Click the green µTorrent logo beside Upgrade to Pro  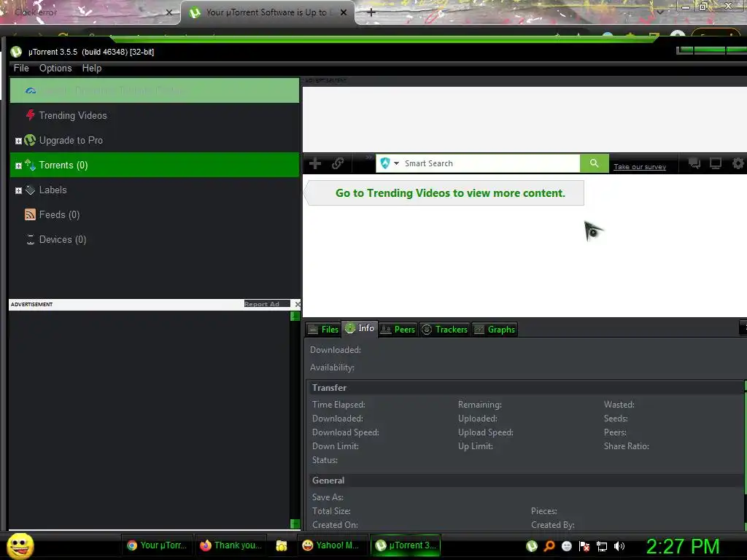pos(30,140)
